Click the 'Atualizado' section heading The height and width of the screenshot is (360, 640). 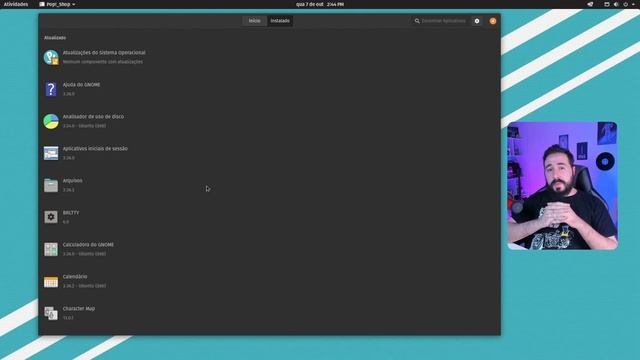click(55, 38)
